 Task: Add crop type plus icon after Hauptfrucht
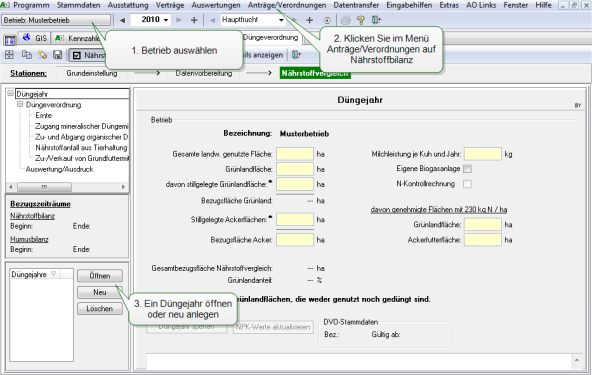tap(310, 20)
